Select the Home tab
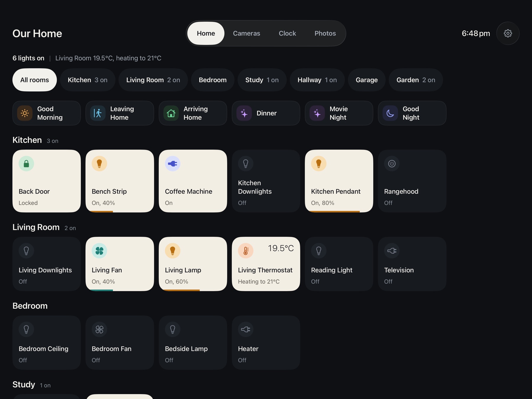Screen dimensions: 532x399 206,33
